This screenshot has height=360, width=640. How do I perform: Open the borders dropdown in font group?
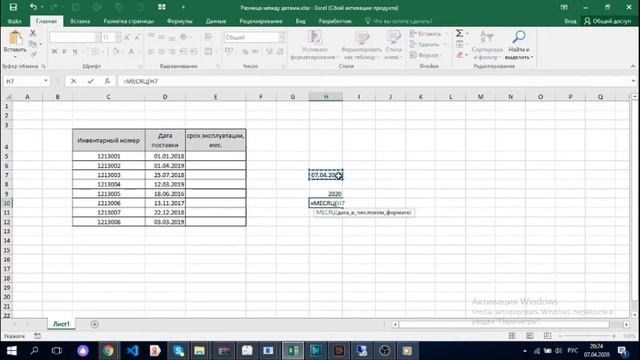click(x=102, y=51)
